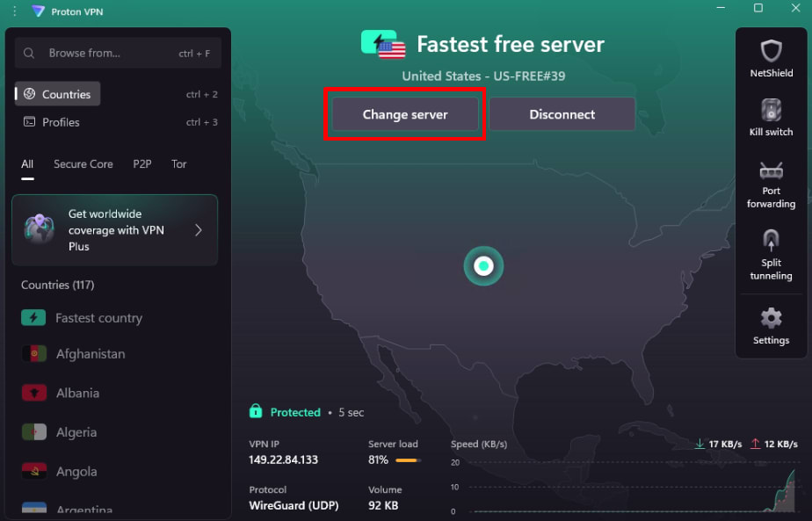Click the Fastest free server title

(x=511, y=45)
